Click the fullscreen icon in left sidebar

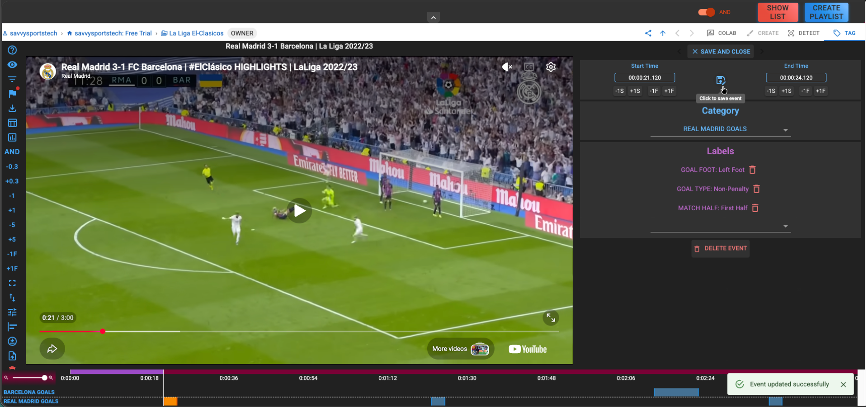coord(12,283)
